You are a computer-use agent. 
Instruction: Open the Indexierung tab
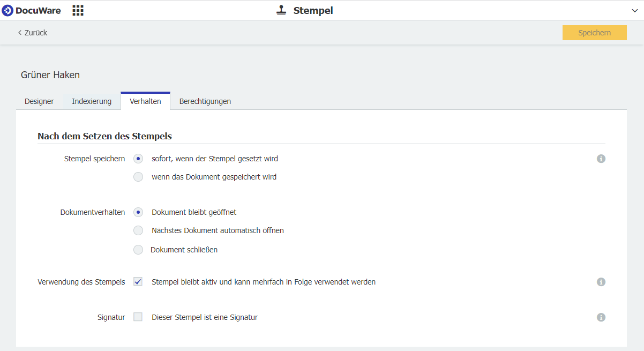(x=92, y=101)
